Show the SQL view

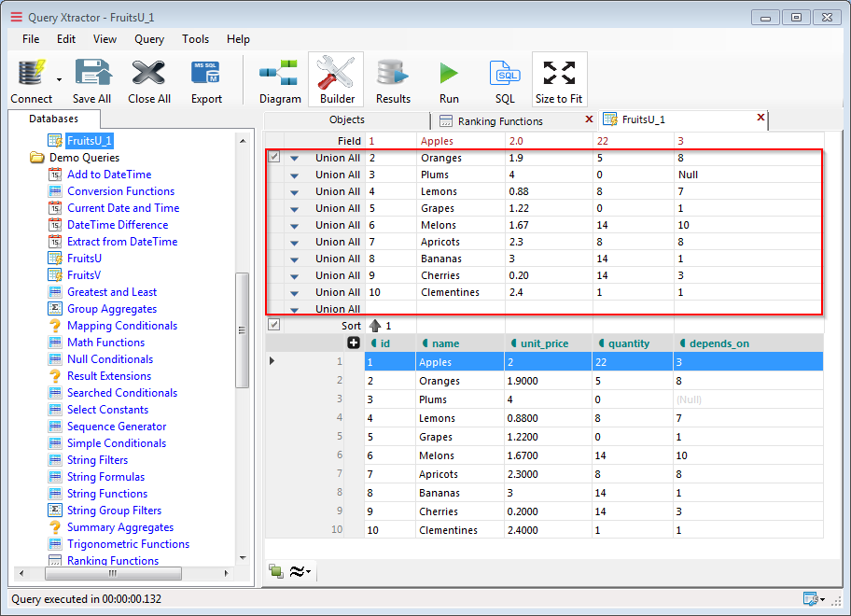505,74
